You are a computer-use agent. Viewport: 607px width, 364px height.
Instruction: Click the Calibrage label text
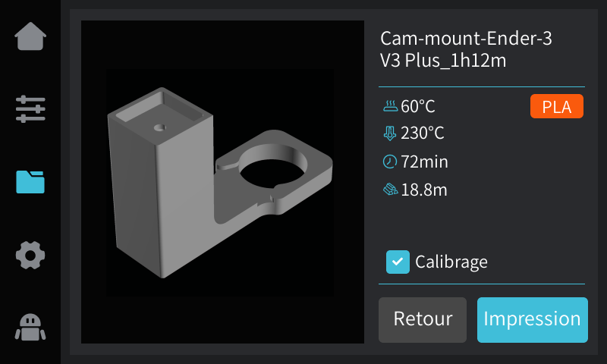pos(451,262)
